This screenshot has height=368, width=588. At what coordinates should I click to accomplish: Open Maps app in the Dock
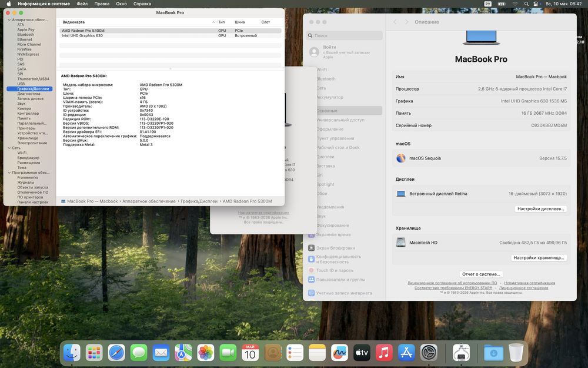pyautogui.click(x=183, y=353)
